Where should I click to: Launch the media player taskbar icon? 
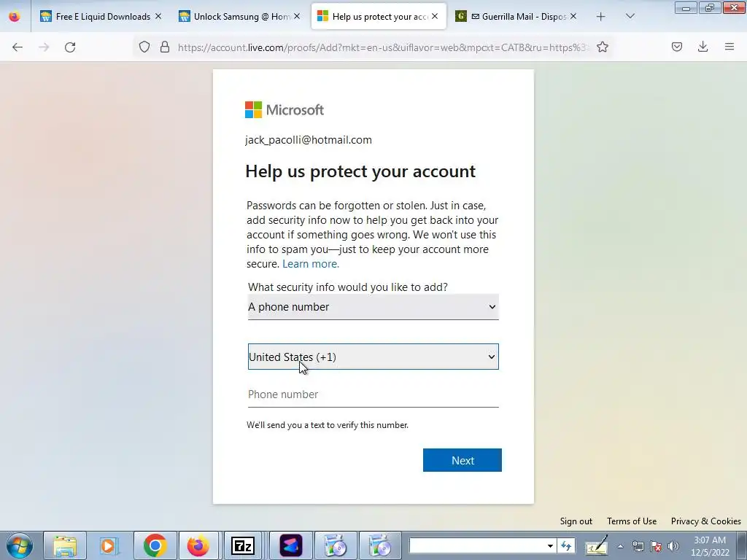tap(109, 545)
